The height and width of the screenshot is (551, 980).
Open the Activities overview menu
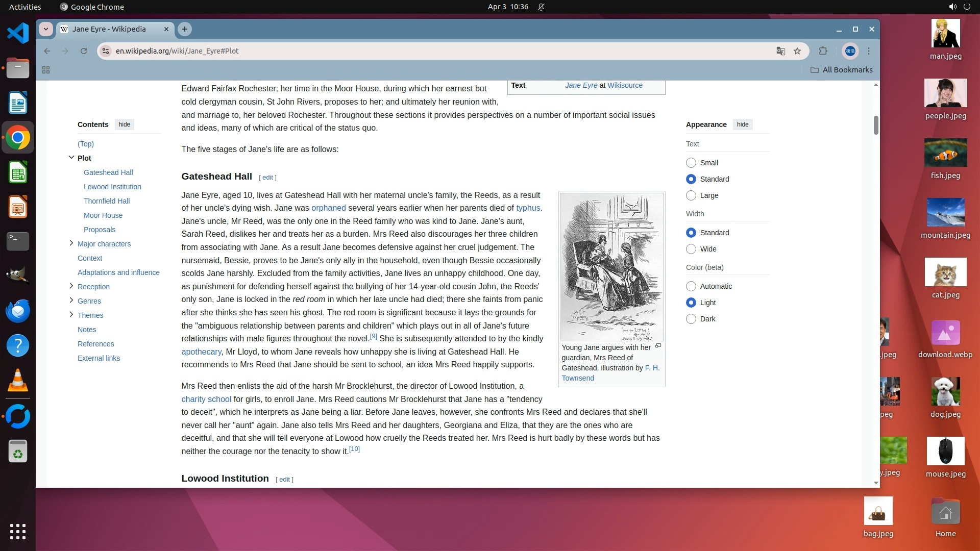coord(25,7)
